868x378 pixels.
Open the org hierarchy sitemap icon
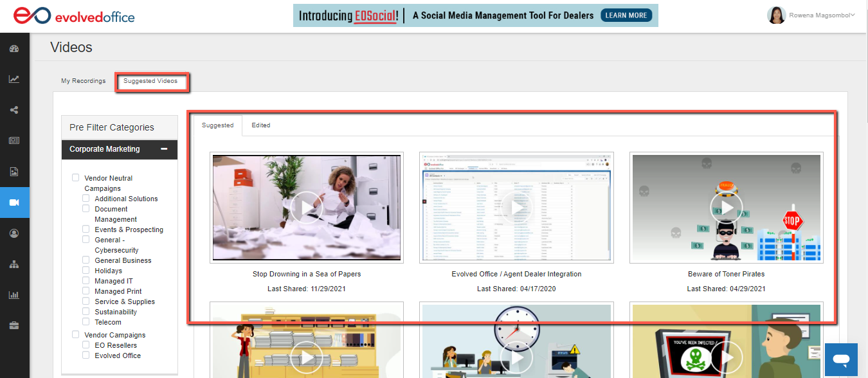(x=14, y=264)
